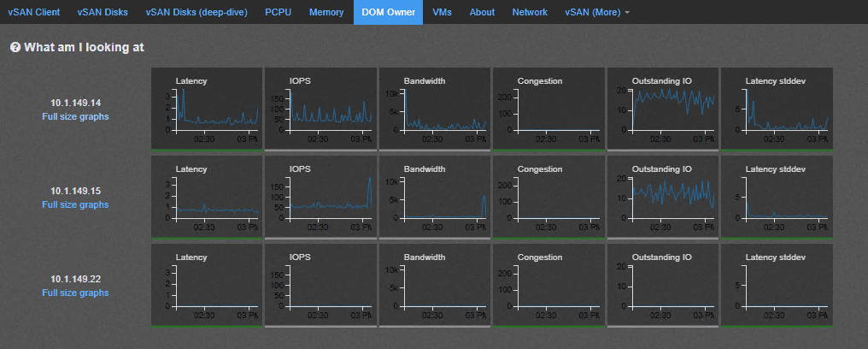The height and width of the screenshot is (349, 868).
Task: Click the IOPS graph for 10.1.149.22
Action: [x=321, y=286]
